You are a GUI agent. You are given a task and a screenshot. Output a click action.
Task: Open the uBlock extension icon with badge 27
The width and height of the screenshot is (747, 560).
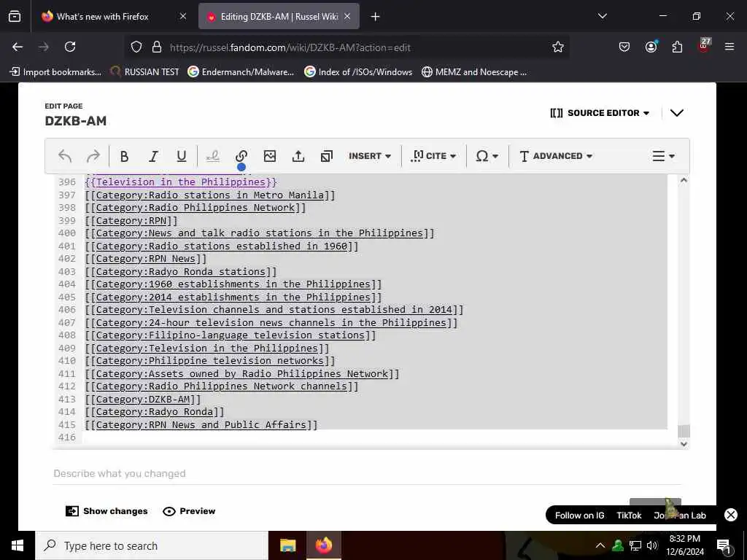[x=704, y=46]
